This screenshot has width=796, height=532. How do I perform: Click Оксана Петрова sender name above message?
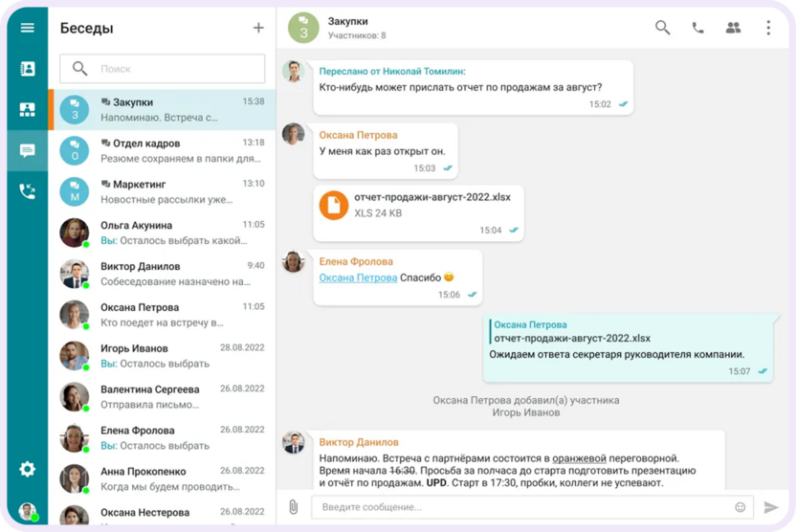358,135
